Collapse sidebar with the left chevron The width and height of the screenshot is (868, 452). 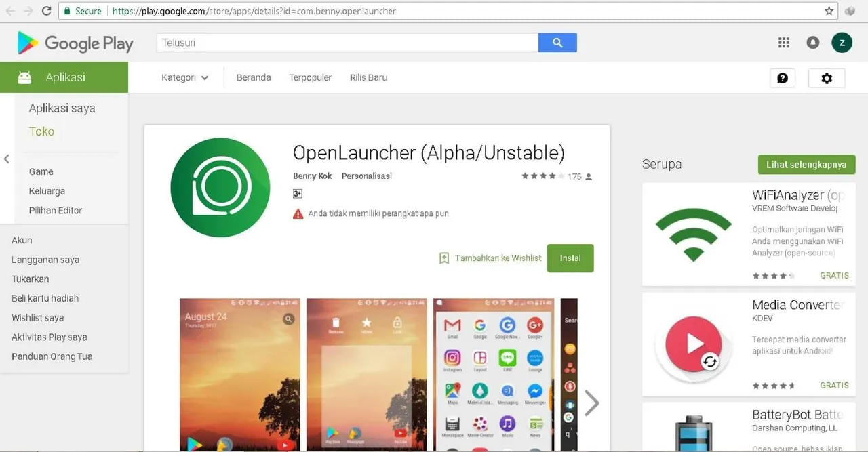(6, 159)
